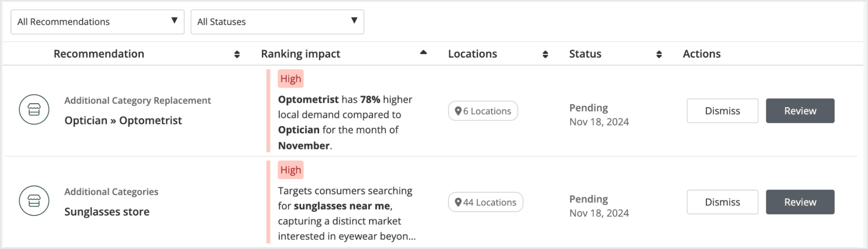Click the Locations column sort arrows
This screenshot has width=868, height=249.
pos(545,54)
